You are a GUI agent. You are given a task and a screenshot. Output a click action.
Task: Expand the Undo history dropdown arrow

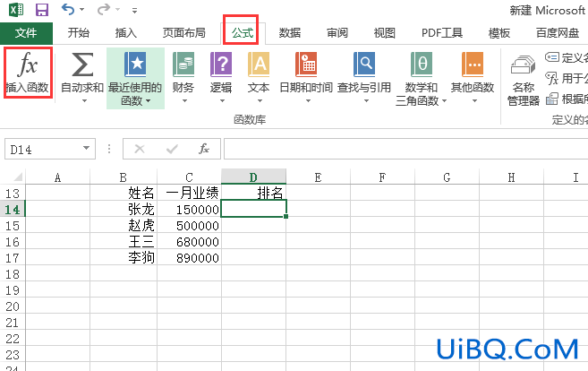[x=81, y=9]
